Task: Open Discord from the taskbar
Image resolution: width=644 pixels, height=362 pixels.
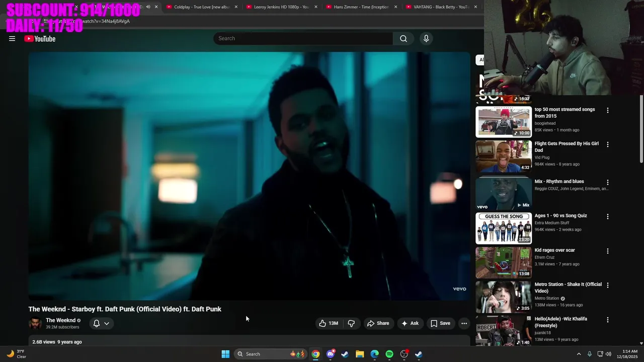Action: (330, 354)
